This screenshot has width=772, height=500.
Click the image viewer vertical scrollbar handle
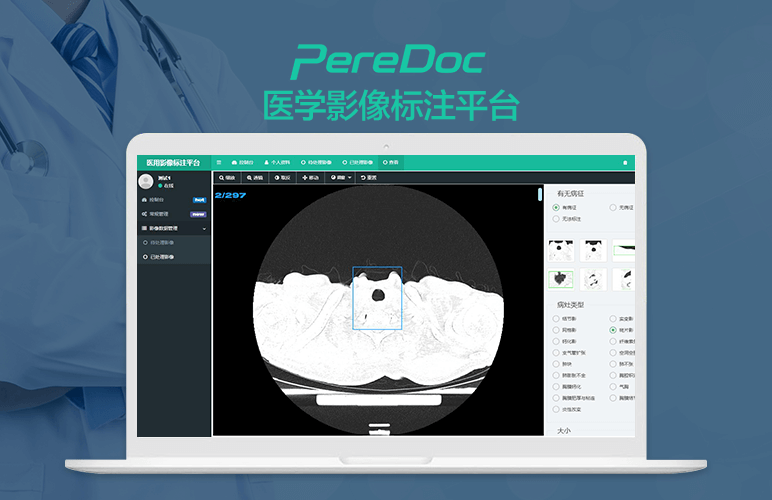(540, 194)
